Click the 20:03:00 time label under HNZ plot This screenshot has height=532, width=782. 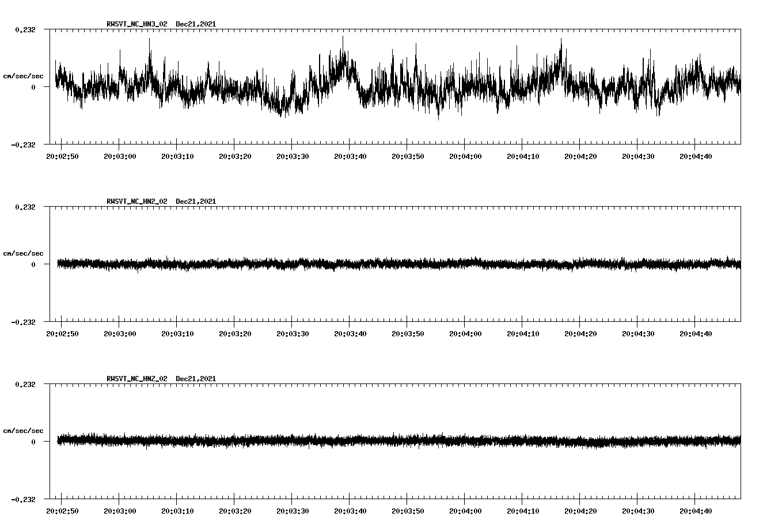pyautogui.click(x=120, y=511)
